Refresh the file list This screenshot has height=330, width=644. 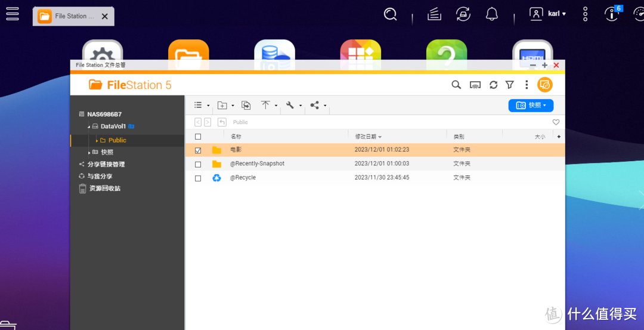pyautogui.click(x=493, y=85)
